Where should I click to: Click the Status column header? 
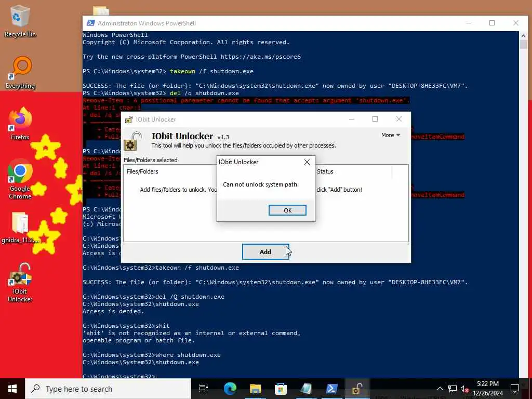click(x=325, y=171)
